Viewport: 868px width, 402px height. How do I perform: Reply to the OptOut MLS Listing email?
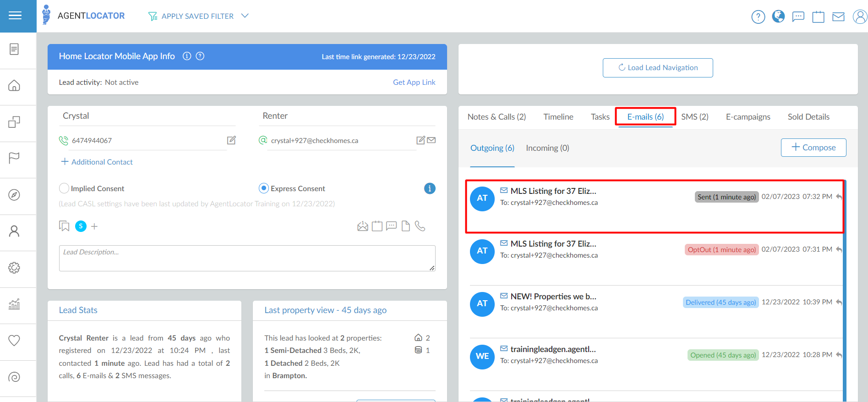(x=839, y=249)
